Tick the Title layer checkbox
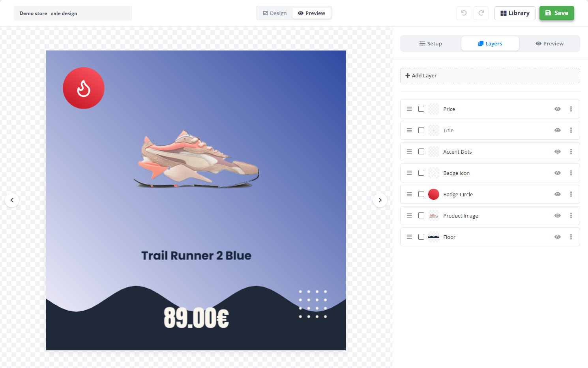 (421, 130)
